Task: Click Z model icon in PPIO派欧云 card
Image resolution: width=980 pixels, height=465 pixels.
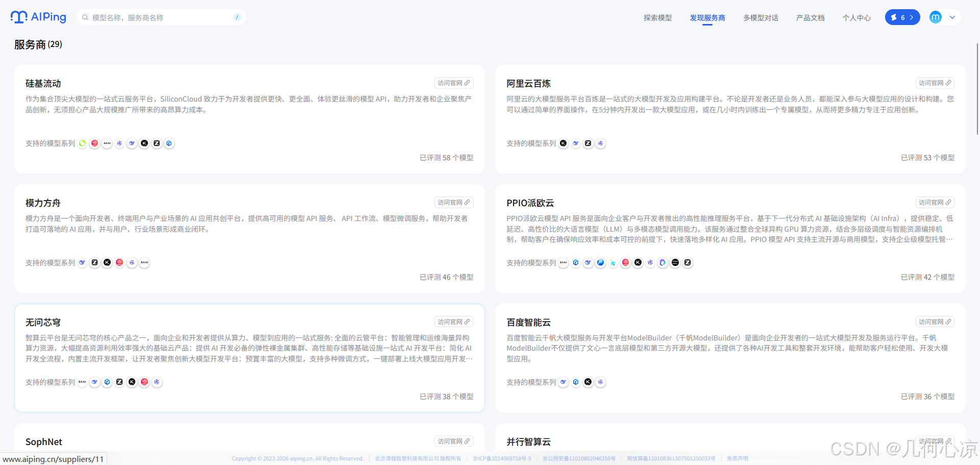Action: (x=688, y=263)
